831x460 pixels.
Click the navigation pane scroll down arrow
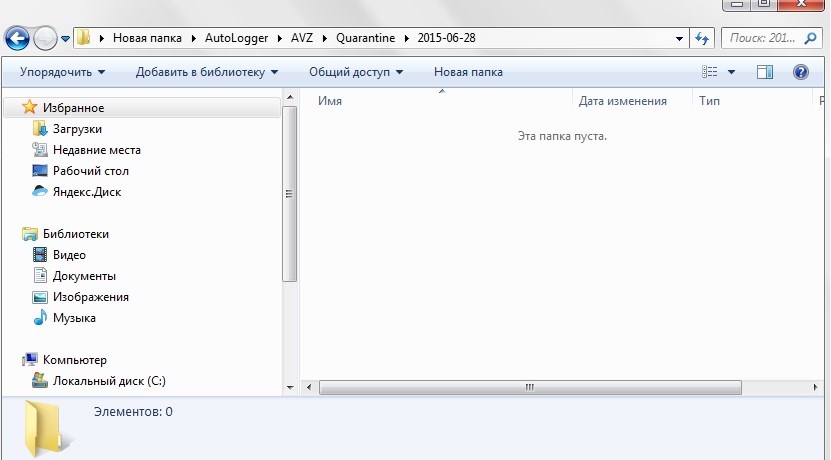tap(290, 387)
